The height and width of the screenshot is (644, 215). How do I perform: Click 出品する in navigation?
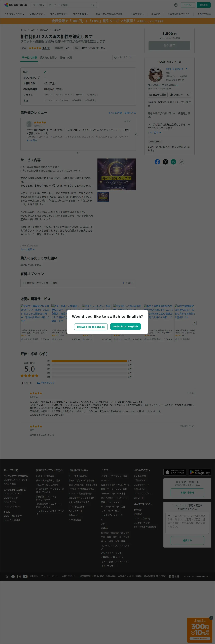coord(156,14)
